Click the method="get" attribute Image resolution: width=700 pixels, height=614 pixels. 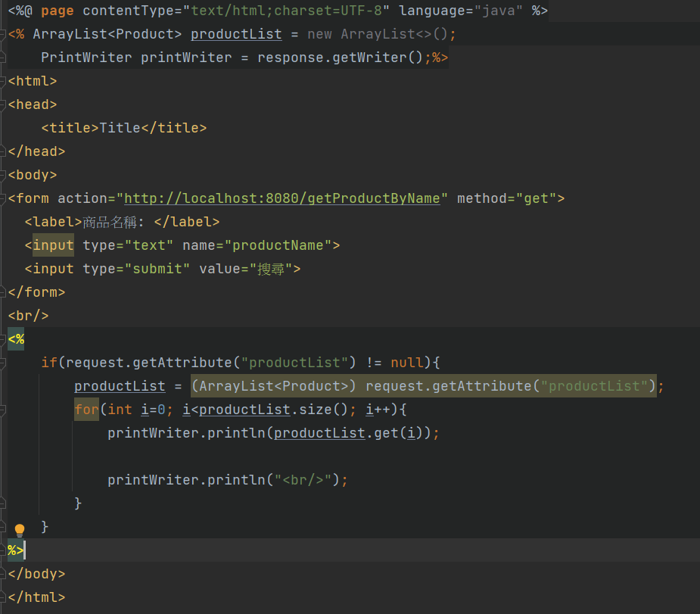point(507,198)
